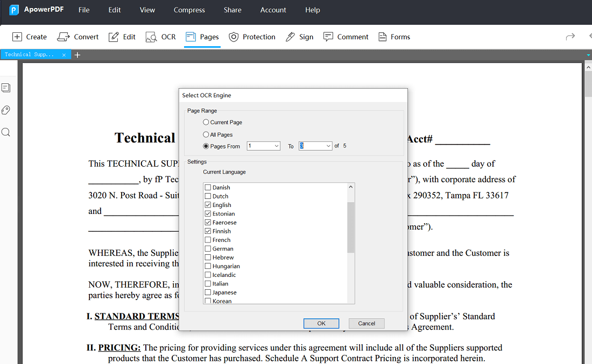
Task: Open the Convert tool
Action: (77, 37)
